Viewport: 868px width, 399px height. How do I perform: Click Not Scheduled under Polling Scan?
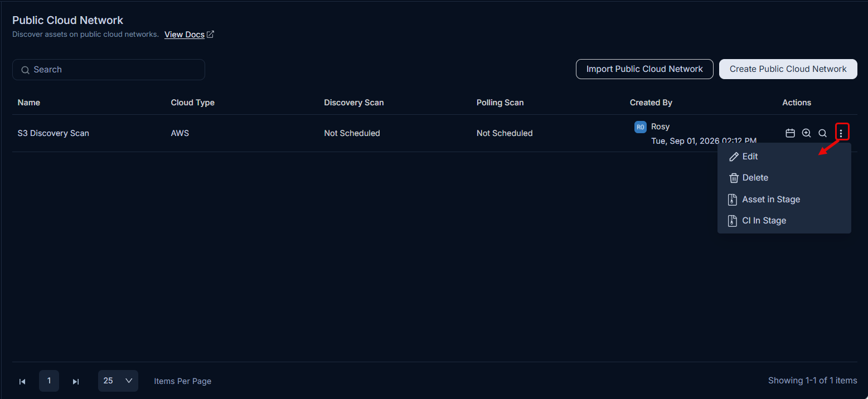tap(505, 133)
